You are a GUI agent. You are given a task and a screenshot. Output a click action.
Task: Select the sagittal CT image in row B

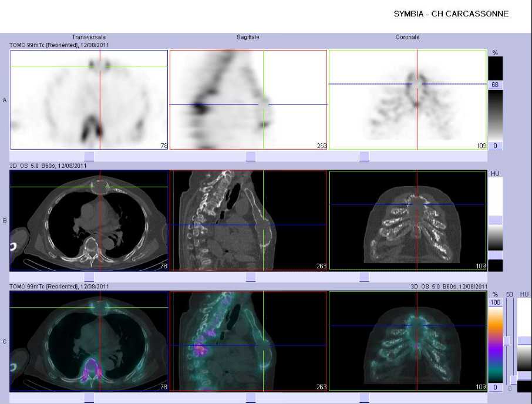click(x=248, y=220)
